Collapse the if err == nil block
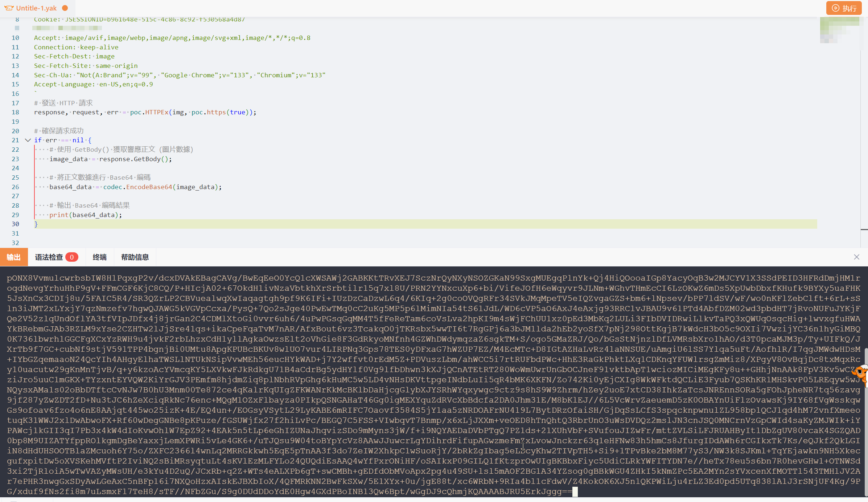 (28, 140)
